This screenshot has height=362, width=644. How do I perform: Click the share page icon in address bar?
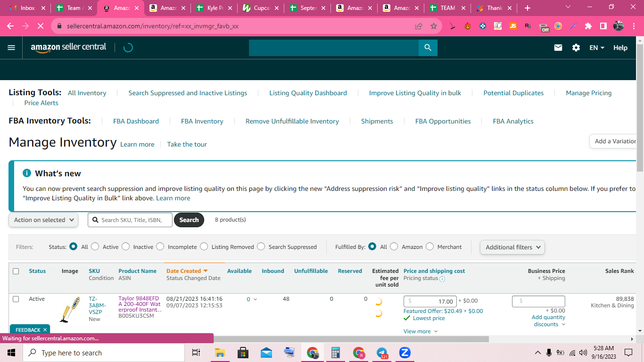point(419,26)
